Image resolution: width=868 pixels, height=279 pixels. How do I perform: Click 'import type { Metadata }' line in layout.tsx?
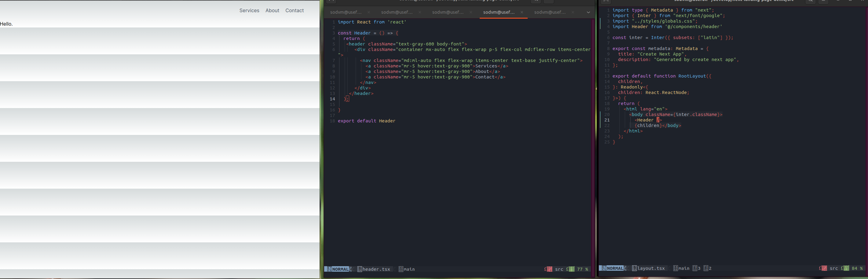tap(663, 10)
